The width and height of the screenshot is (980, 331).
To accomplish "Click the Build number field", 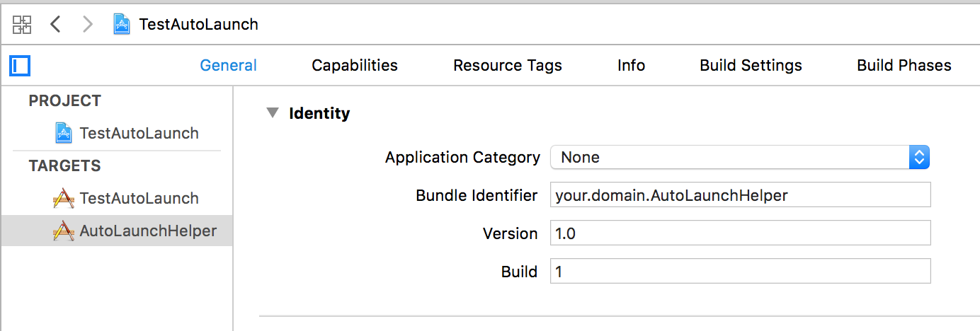I will (740, 272).
